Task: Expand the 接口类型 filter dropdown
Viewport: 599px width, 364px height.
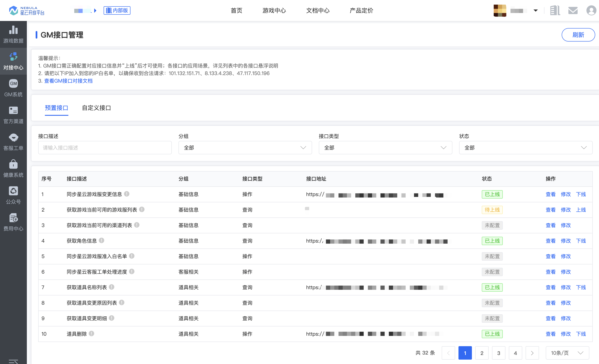Action: pos(385,148)
